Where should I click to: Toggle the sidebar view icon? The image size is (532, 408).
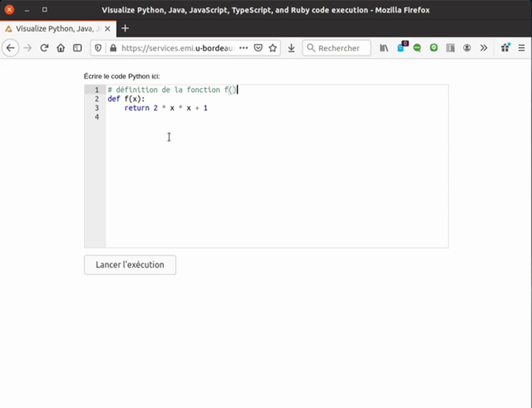point(77,48)
